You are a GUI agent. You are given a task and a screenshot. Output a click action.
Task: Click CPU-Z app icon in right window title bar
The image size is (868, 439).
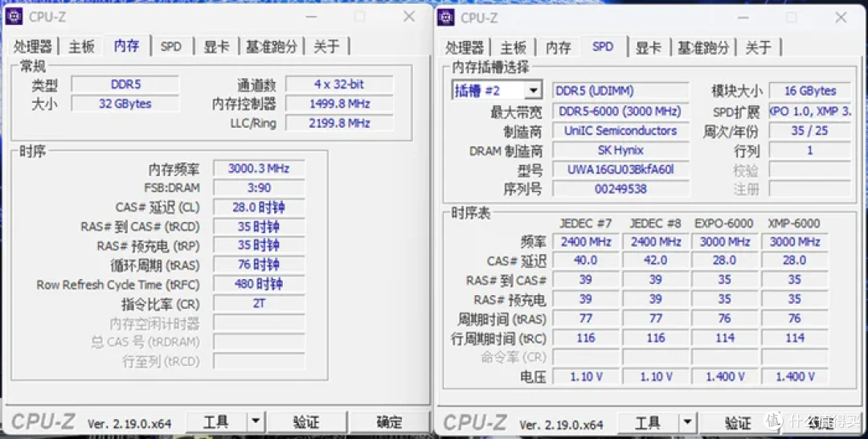pos(445,17)
